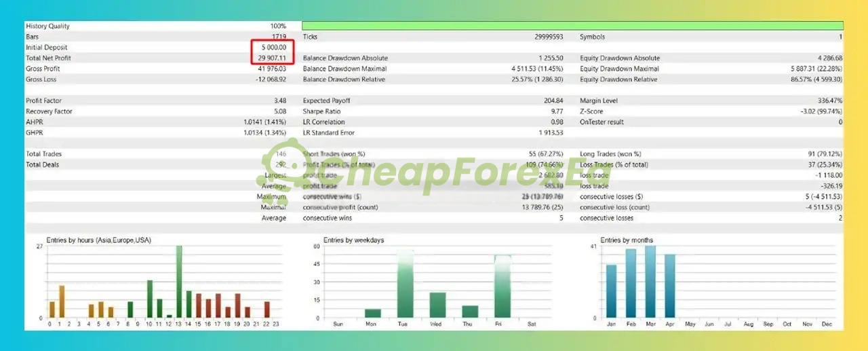
Task: Click the Initial Deposit value 5 000.00
Action: pyautogui.click(x=273, y=48)
